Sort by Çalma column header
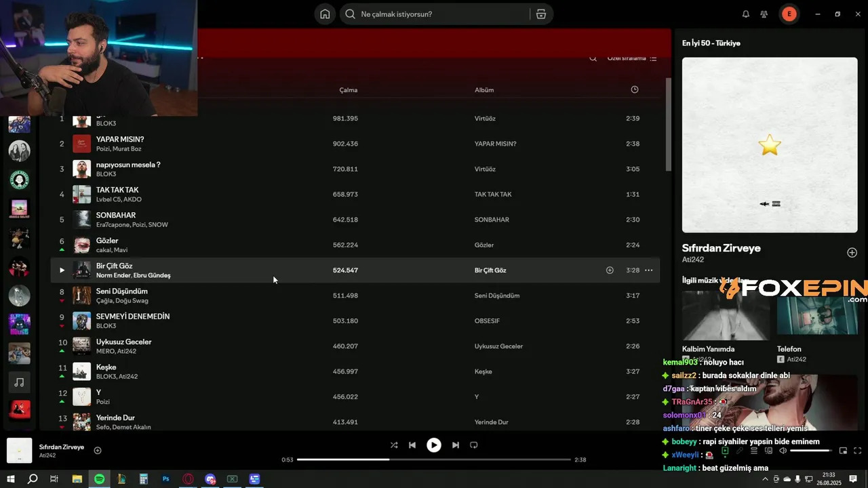Screen dimensions: 868x488 click(349, 90)
